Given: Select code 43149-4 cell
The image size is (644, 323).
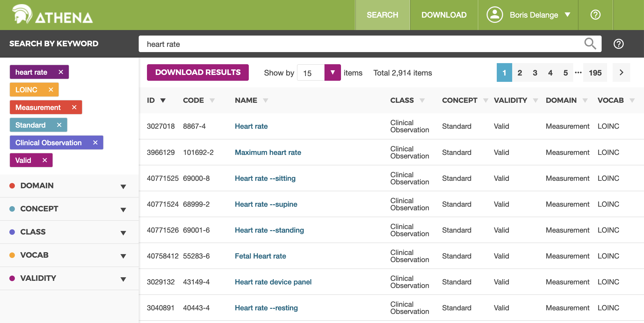Looking at the screenshot, I should [x=197, y=282].
